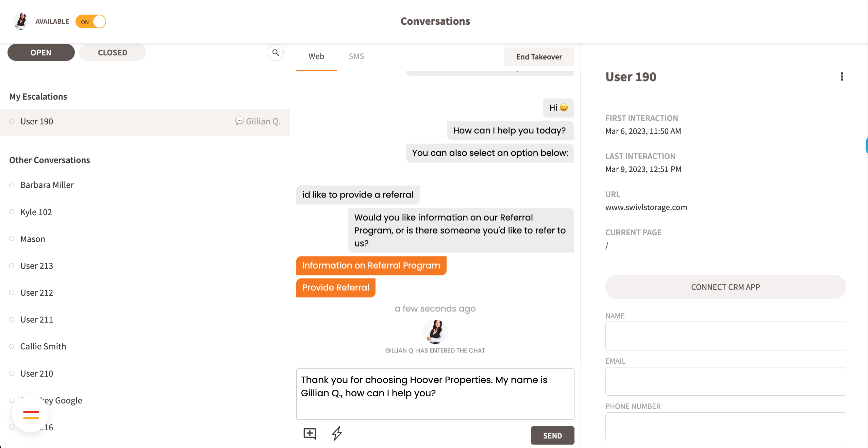Switch to the SMS tab
Screen dimensions: 868x448
point(356,56)
